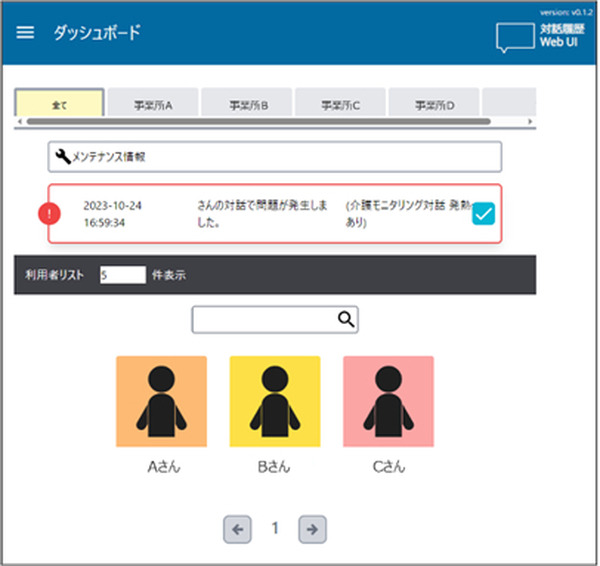
Task: Click the user search text box
Action: coord(265,319)
